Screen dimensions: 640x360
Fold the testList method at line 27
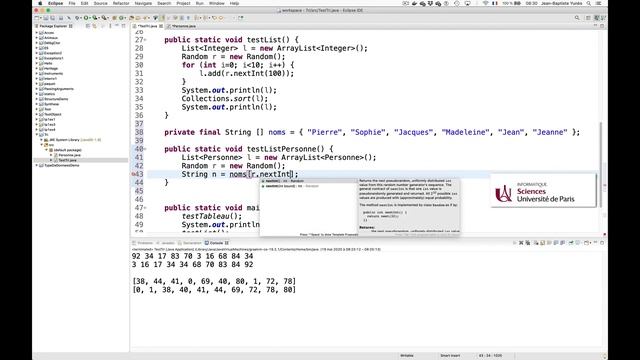click(145, 40)
